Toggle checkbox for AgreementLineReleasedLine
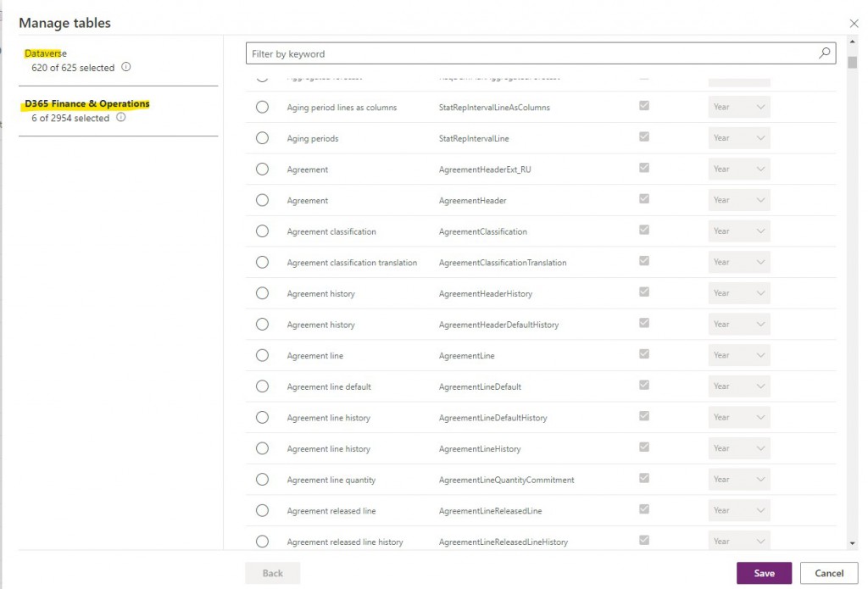This screenshot has width=868, height=589. coord(644,508)
